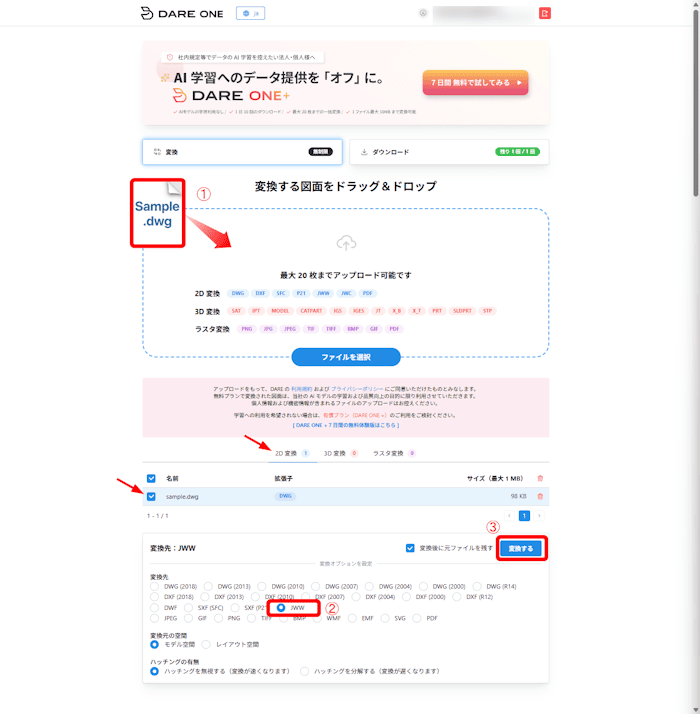Switch to the ダウンロード tab
The image size is (700, 714).
[449, 152]
